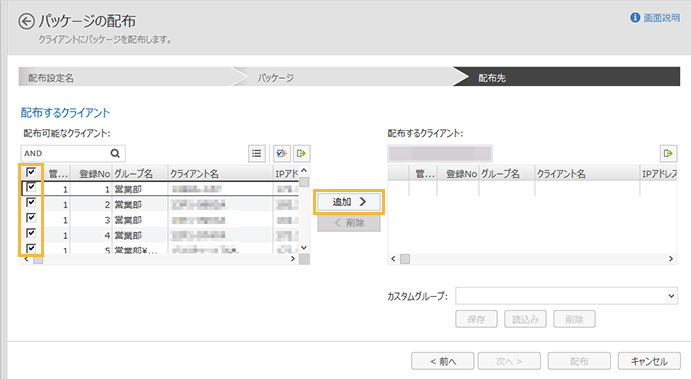Click the checkmark selection icon in left toolbar

[281, 153]
